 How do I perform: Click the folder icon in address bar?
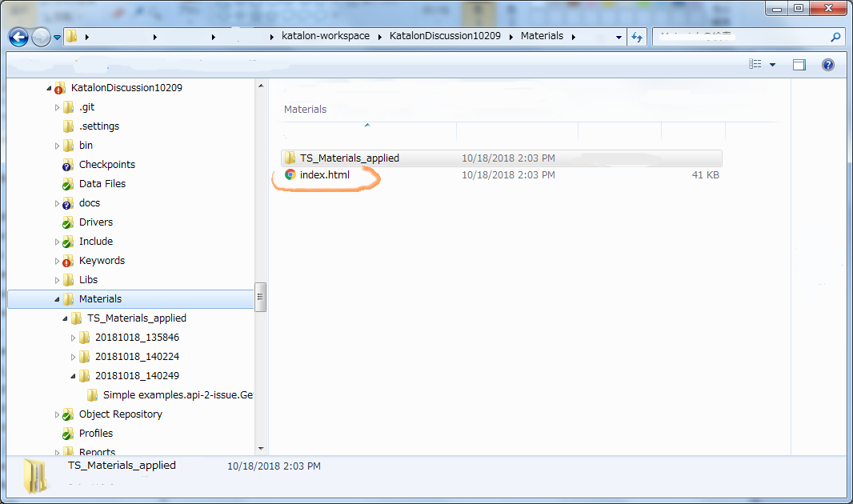pos(72,37)
